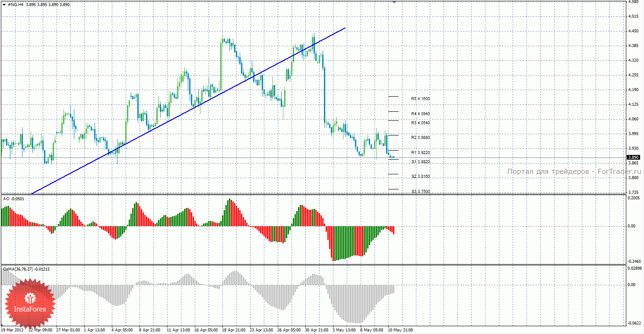Click the 22 Mar 09:00 time label
The height and width of the screenshot is (334, 644).
[41, 331]
